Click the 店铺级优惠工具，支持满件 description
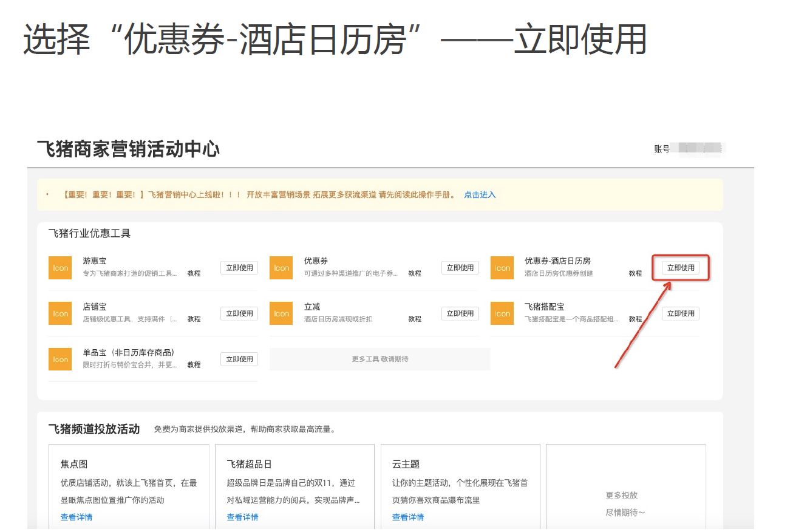This screenshot has width=810, height=532. pyautogui.click(x=130, y=319)
